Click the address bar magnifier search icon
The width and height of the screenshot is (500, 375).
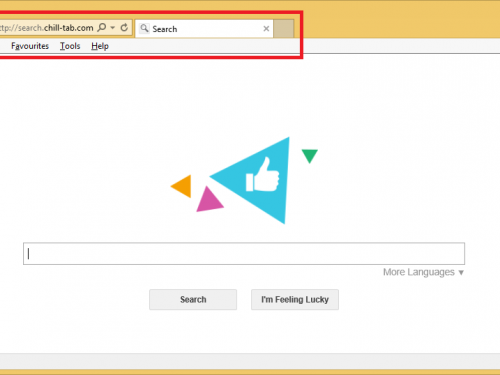pyautogui.click(x=102, y=27)
